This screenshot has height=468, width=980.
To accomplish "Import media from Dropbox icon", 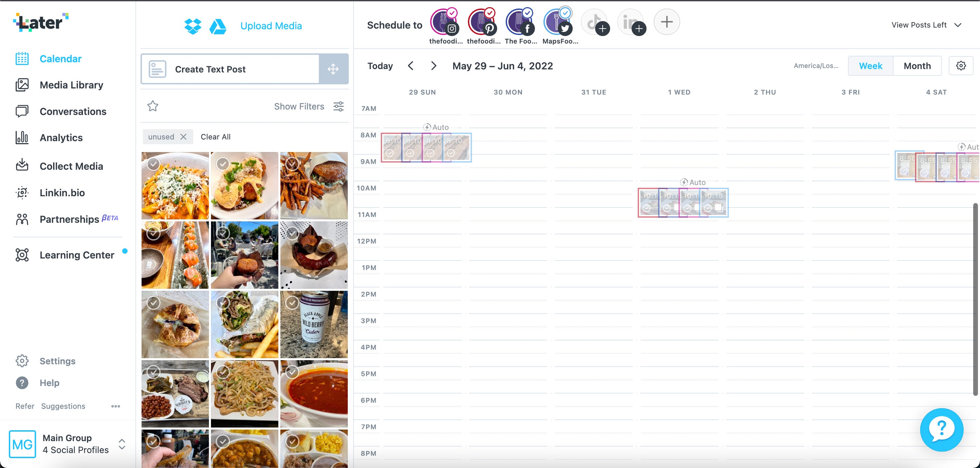I will click(x=193, y=26).
